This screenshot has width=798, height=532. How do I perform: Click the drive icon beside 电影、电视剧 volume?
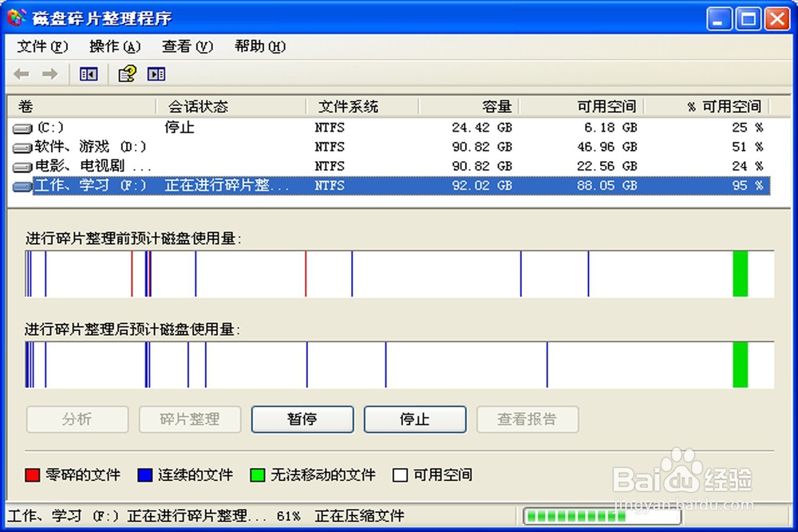click(20, 166)
